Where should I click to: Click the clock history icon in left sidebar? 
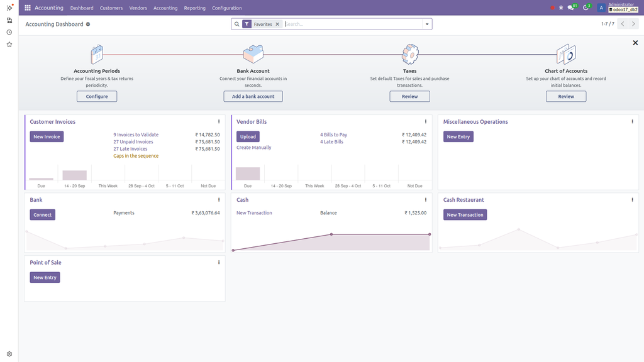pyautogui.click(x=9, y=31)
